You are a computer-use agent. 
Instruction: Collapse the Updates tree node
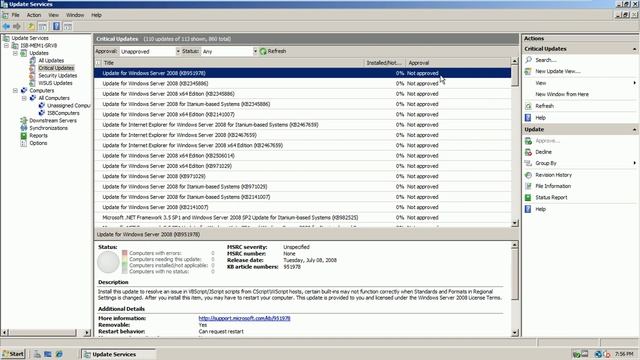click(x=15, y=53)
